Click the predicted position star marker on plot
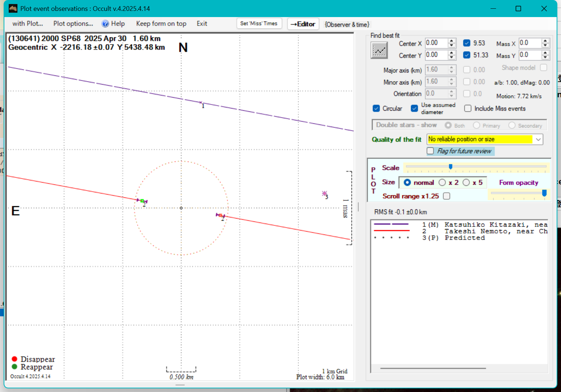The height and width of the screenshot is (392, 561). click(x=324, y=194)
